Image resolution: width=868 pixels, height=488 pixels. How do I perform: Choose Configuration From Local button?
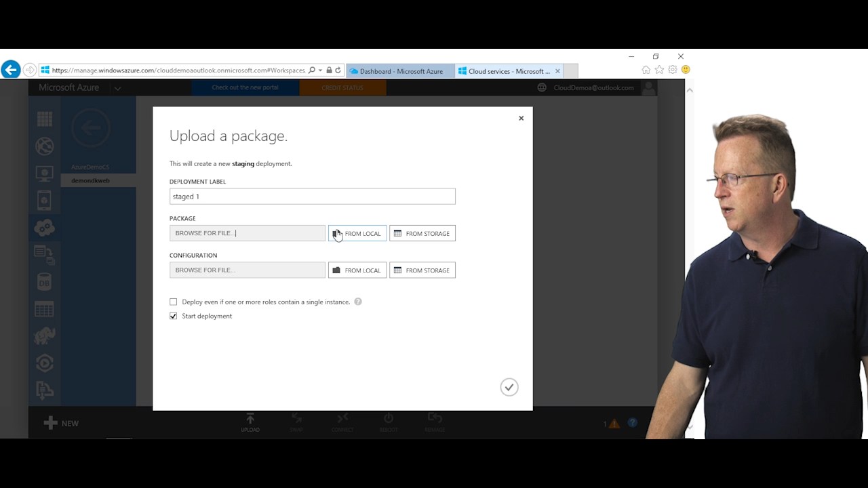click(357, 270)
